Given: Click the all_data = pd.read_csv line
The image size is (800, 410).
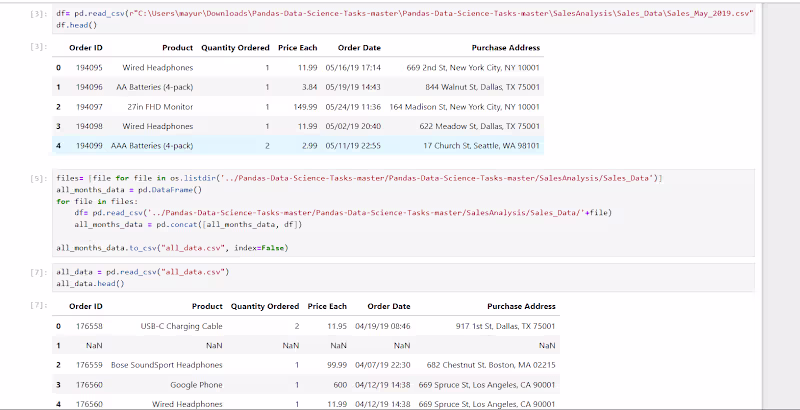Looking at the screenshot, I should coord(143,272).
